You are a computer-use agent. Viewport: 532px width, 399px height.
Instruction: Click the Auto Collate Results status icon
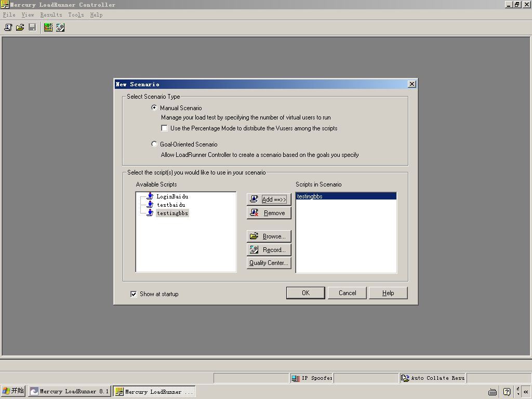[405, 378]
